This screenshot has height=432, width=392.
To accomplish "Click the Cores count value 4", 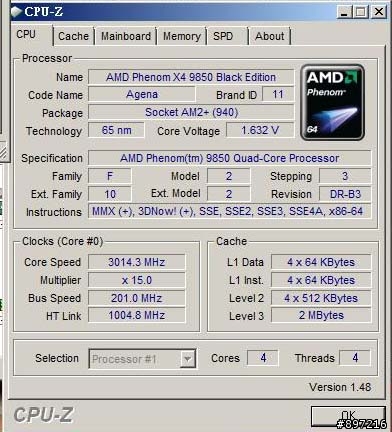I will [263, 358].
